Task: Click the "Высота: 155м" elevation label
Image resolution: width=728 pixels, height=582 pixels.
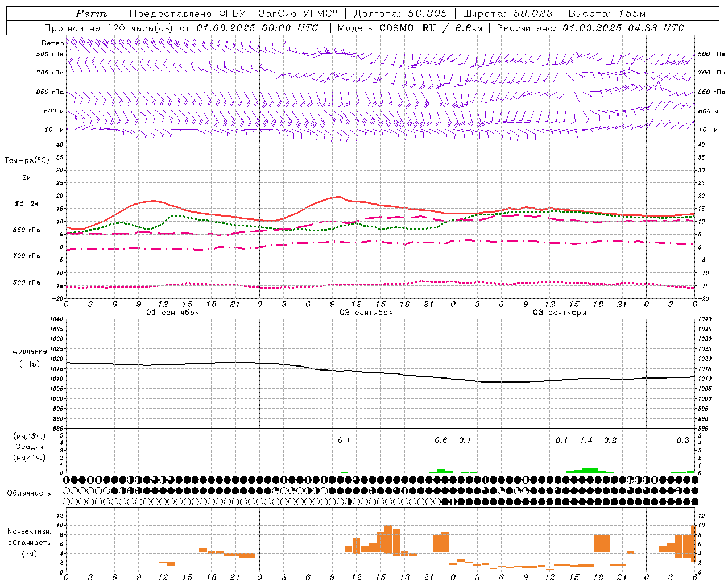Action: pos(607,14)
